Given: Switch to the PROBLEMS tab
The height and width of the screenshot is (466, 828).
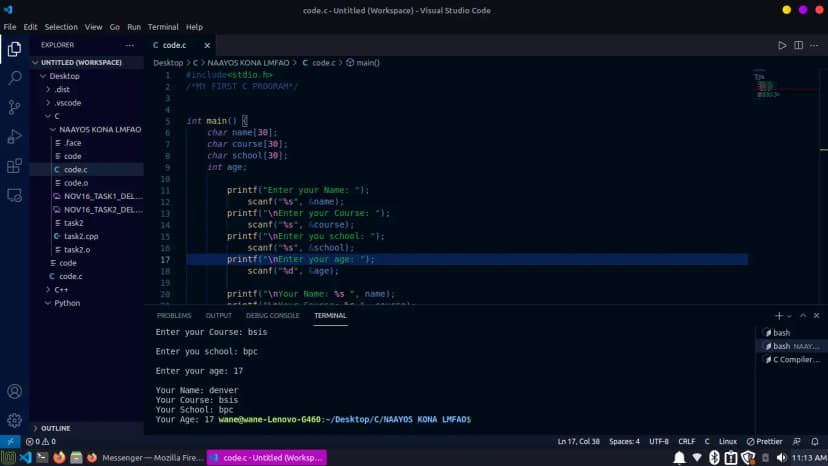Looking at the screenshot, I should click(173, 315).
